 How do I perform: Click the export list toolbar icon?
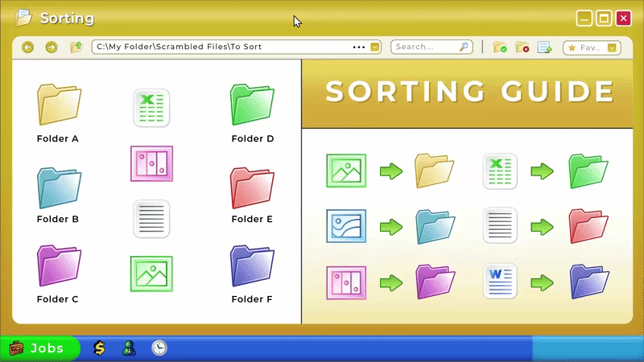(x=545, y=47)
